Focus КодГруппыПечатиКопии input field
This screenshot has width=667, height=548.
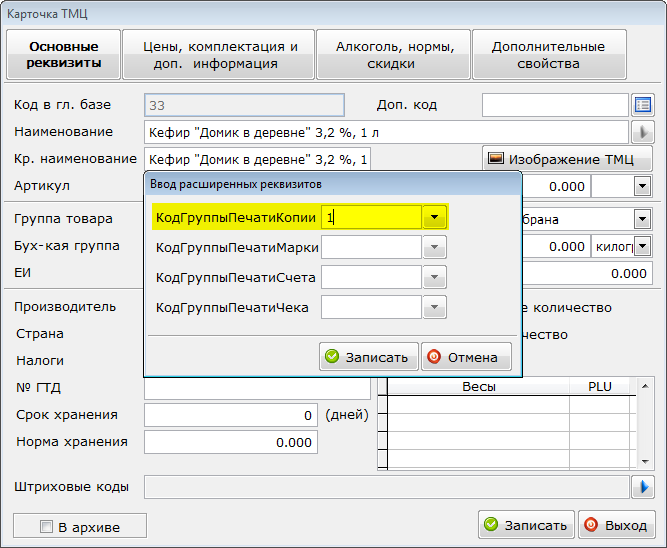371,217
